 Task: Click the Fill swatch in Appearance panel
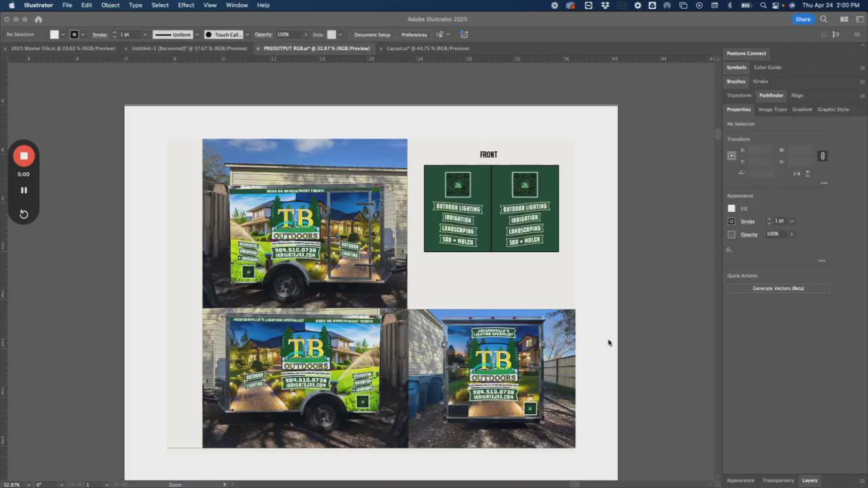pyautogui.click(x=731, y=209)
